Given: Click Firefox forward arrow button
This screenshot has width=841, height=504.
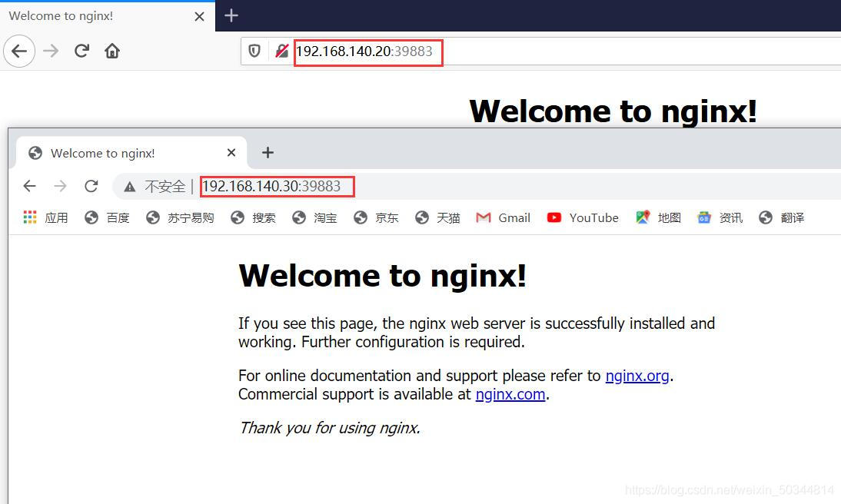Looking at the screenshot, I should click(51, 51).
